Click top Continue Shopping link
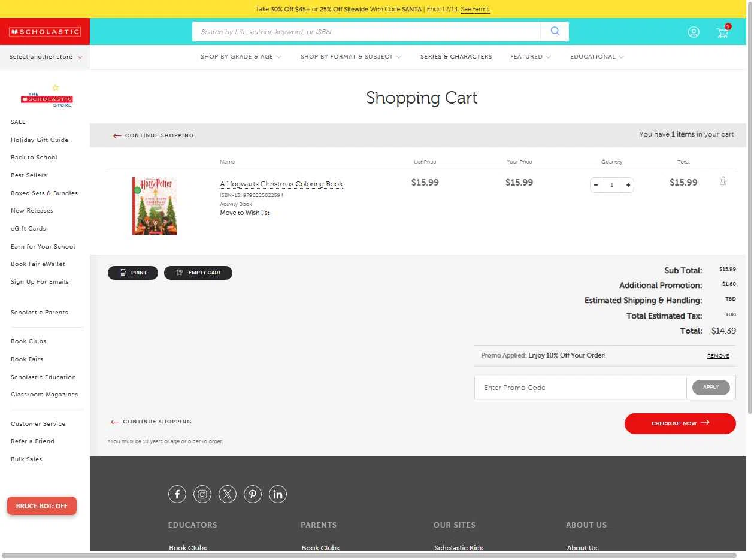 pyautogui.click(x=153, y=135)
